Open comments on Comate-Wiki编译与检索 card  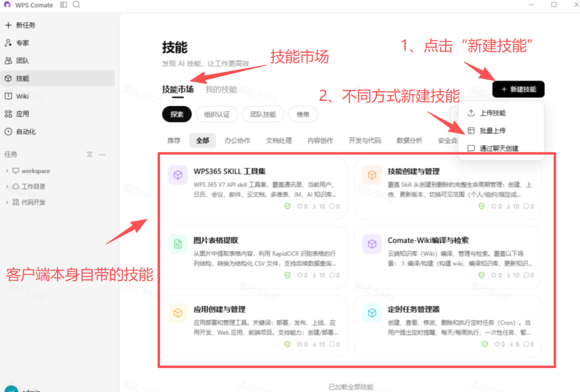[526, 275]
